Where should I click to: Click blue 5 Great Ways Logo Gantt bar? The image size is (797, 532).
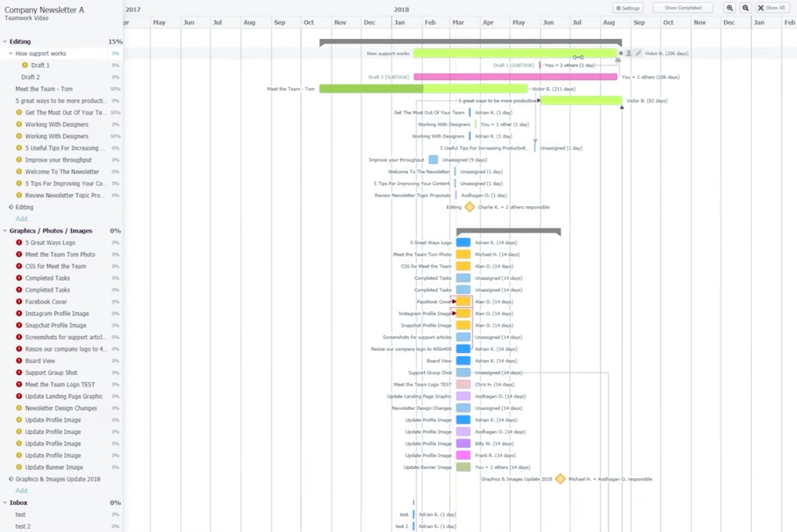pos(463,243)
